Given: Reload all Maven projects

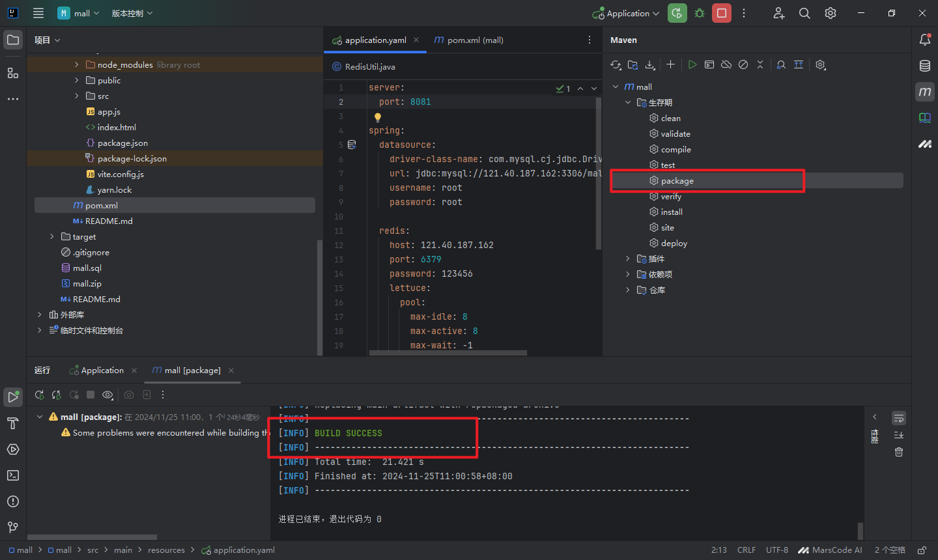Looking at the screenshot, I should (x=616, y=65).
